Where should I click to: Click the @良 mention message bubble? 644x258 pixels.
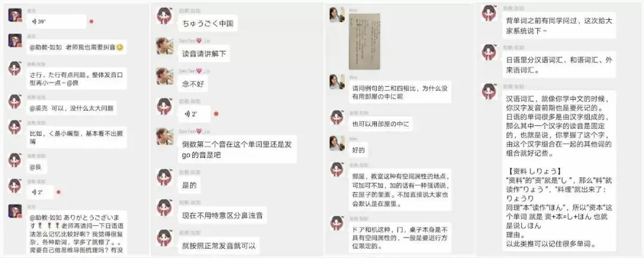pos(37,167)
